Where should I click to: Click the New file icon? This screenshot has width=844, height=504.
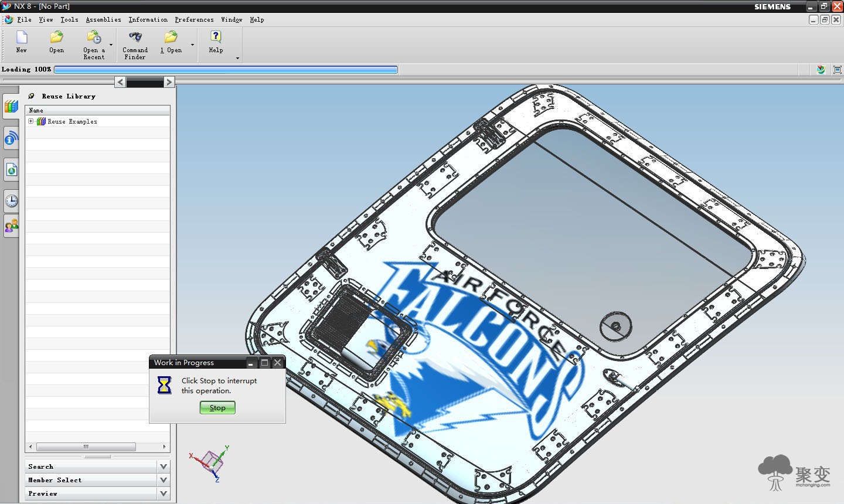[22, 38]
